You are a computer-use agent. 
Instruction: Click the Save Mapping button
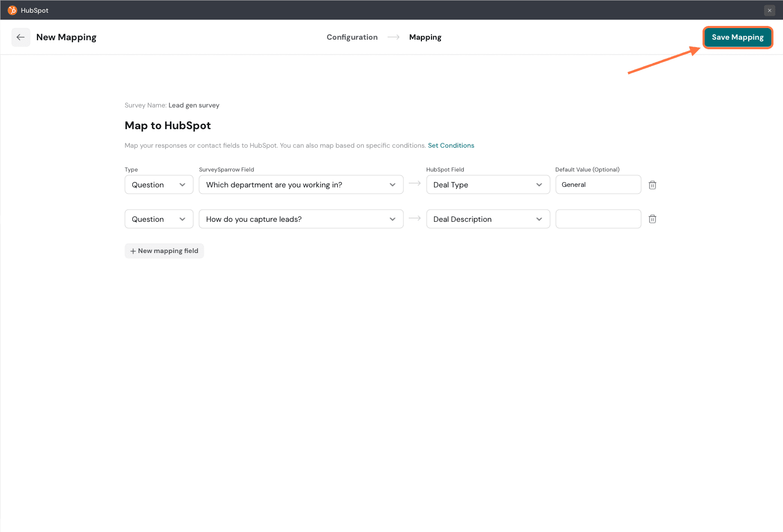point(737,37)
